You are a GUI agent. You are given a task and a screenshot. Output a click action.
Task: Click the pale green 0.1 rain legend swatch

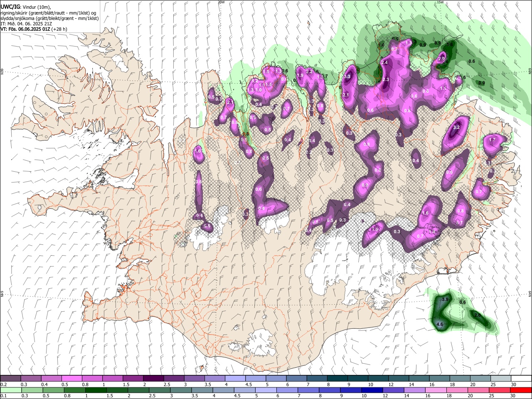pyautogui.click(x=11, y=390)
